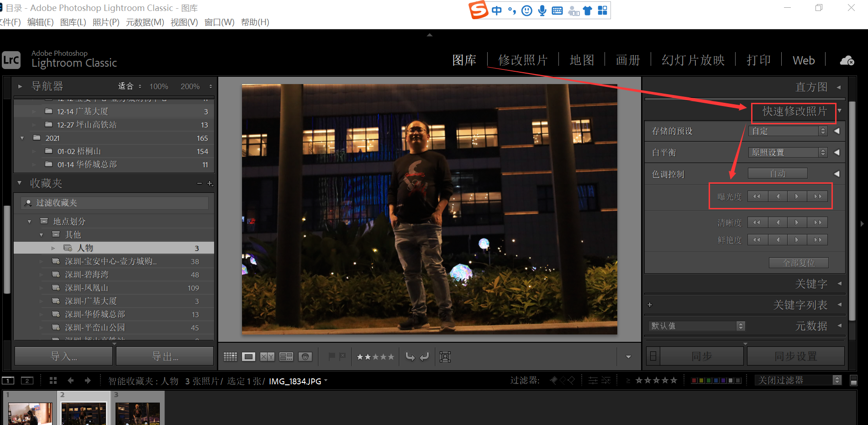The height and width of the screenshot is (425, 868).
Task: Expand the 导航器 panel
Action: 20,86
